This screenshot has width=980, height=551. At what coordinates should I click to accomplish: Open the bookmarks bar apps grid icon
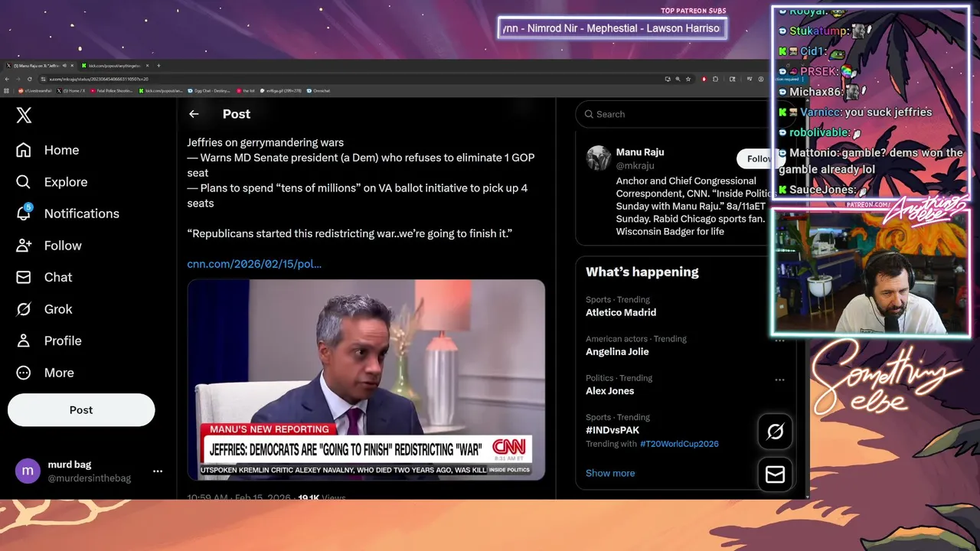click(6, 90)
